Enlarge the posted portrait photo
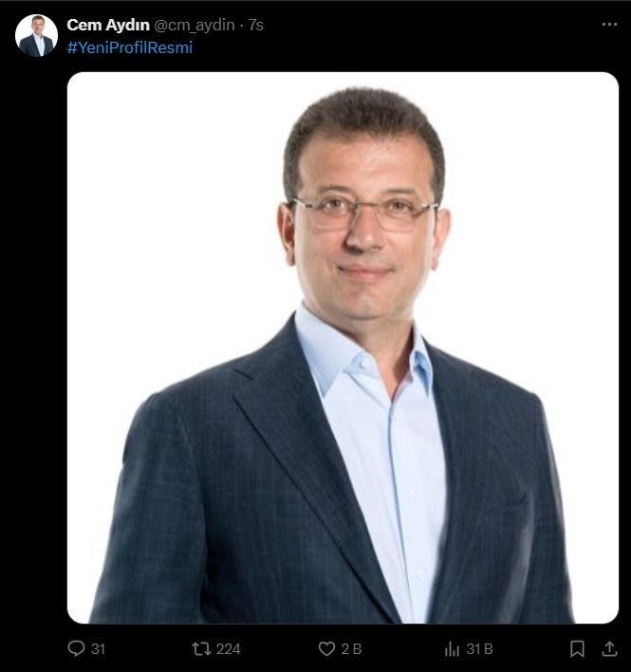Viewport: 631px width, 672px height. pos(343,347)
